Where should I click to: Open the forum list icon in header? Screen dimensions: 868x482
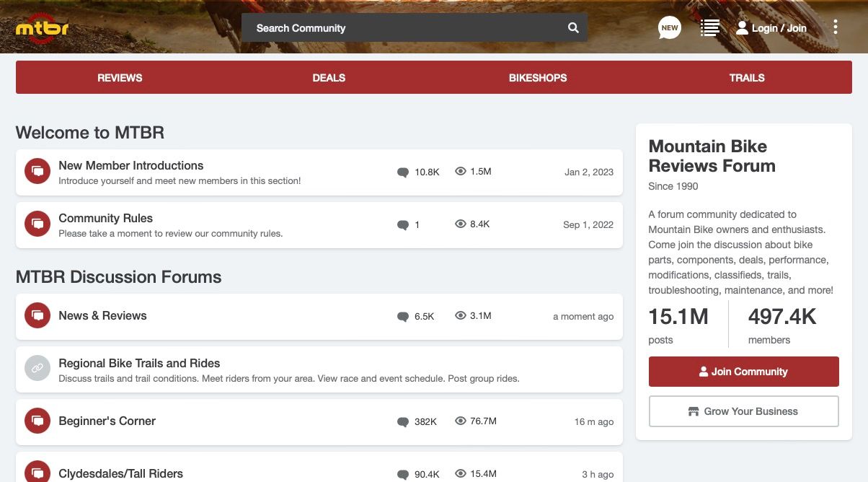tap(710, 28)
